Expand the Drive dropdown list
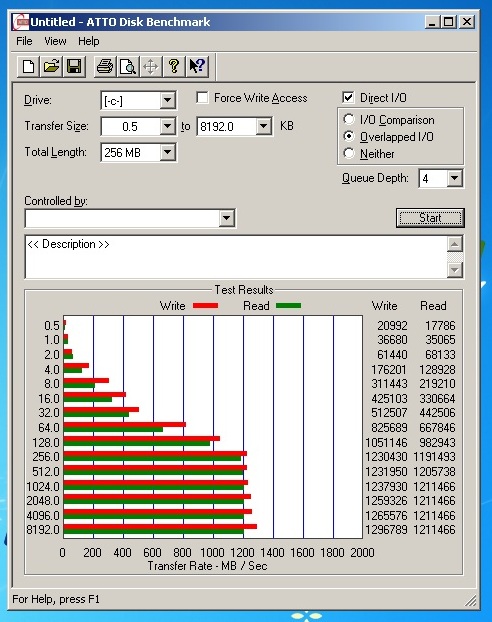 [x=168, y=100]
